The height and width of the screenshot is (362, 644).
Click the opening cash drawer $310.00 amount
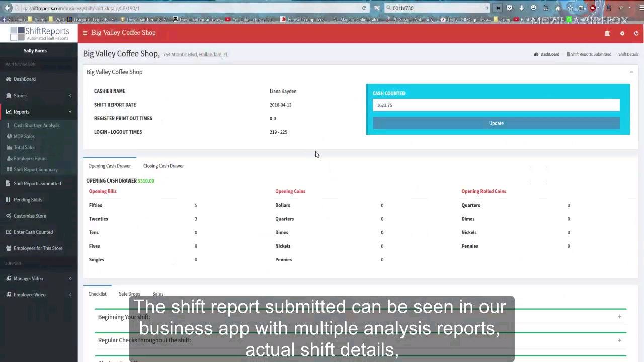[x=146, y=181]
